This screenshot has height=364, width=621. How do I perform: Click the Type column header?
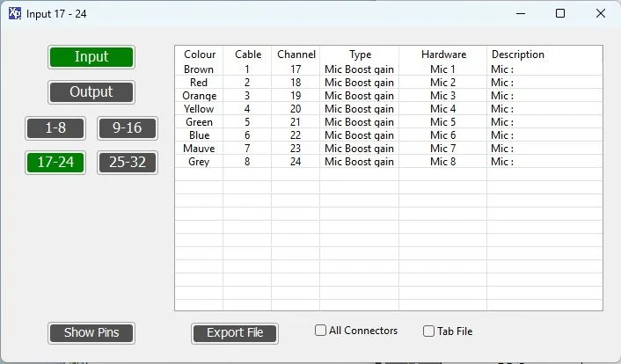tap(360, 55)
